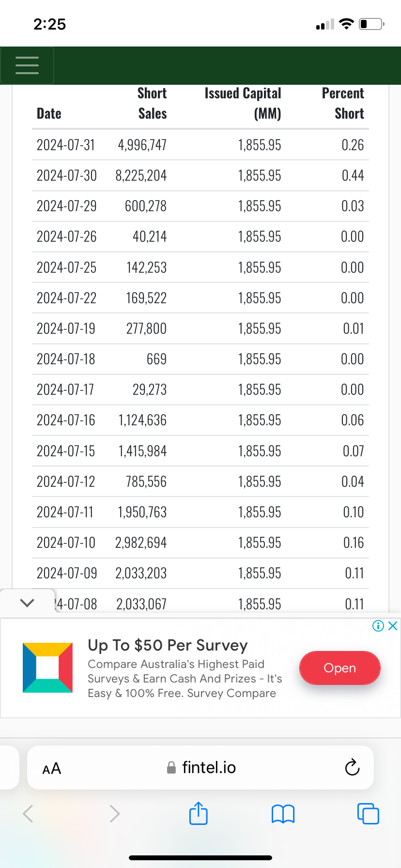The width and height of the screenshot is (401, 868).
Task: Select the 2024-07-30 table row
Action: 200,175
